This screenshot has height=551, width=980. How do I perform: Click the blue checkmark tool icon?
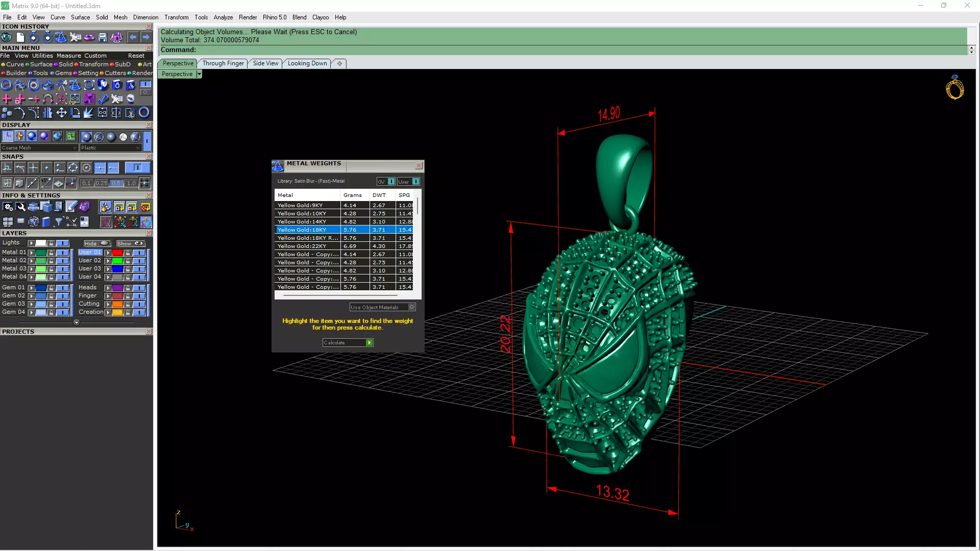(x=103, y=98)
